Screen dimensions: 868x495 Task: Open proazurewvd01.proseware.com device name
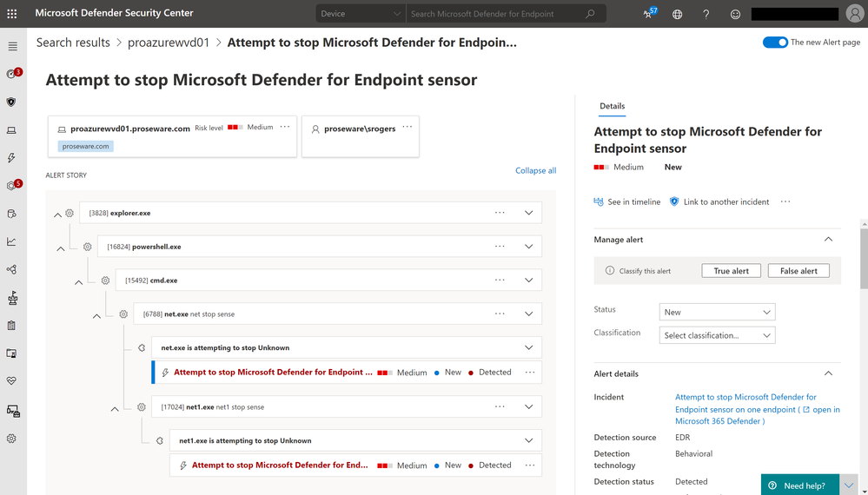point(130,129)
